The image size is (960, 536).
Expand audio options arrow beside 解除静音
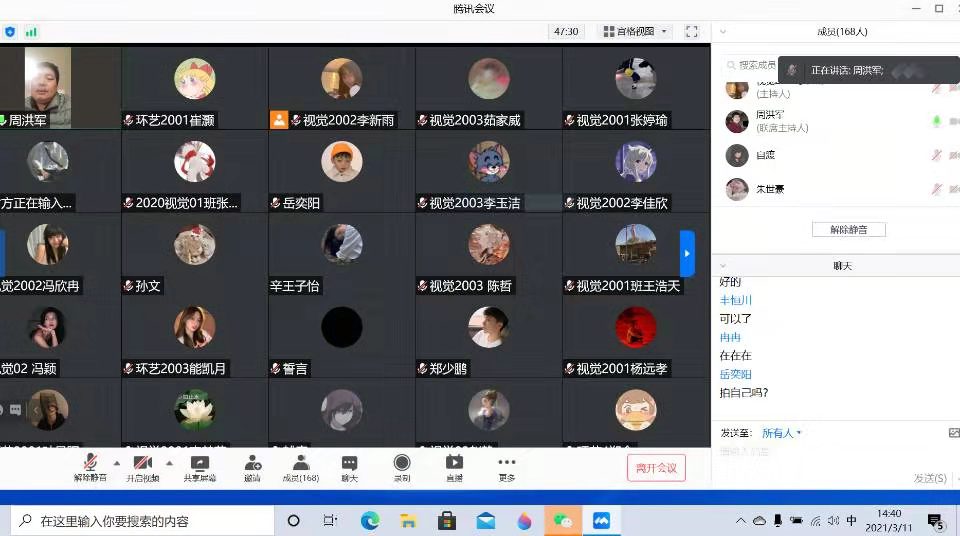[x=116, y=463]
